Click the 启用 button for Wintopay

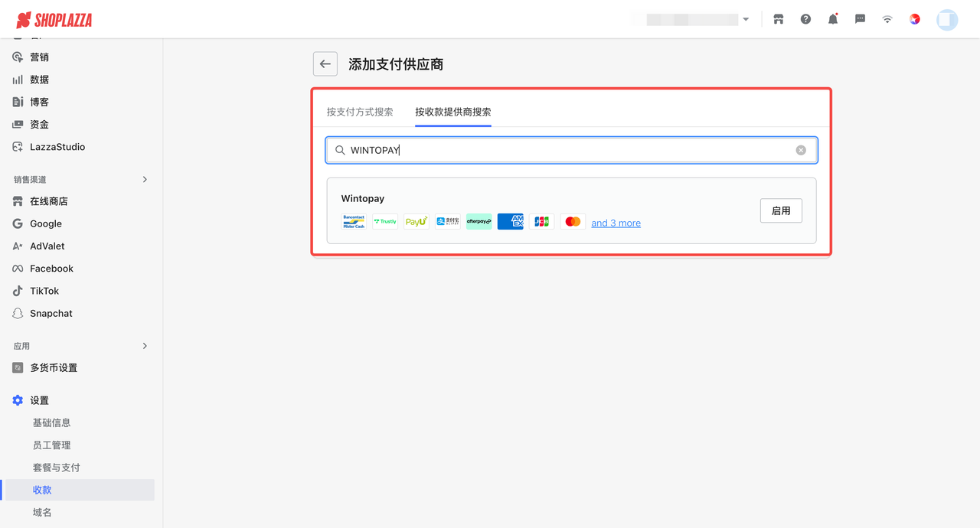(781, 210)
